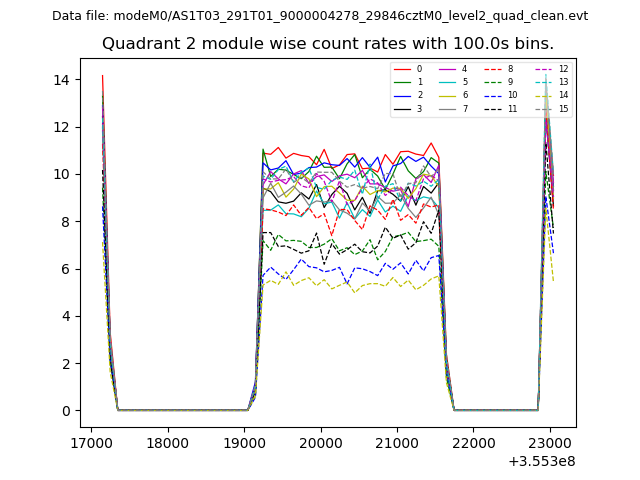
Task: Click the data file path text at top
Action: [x=320, y=16]
